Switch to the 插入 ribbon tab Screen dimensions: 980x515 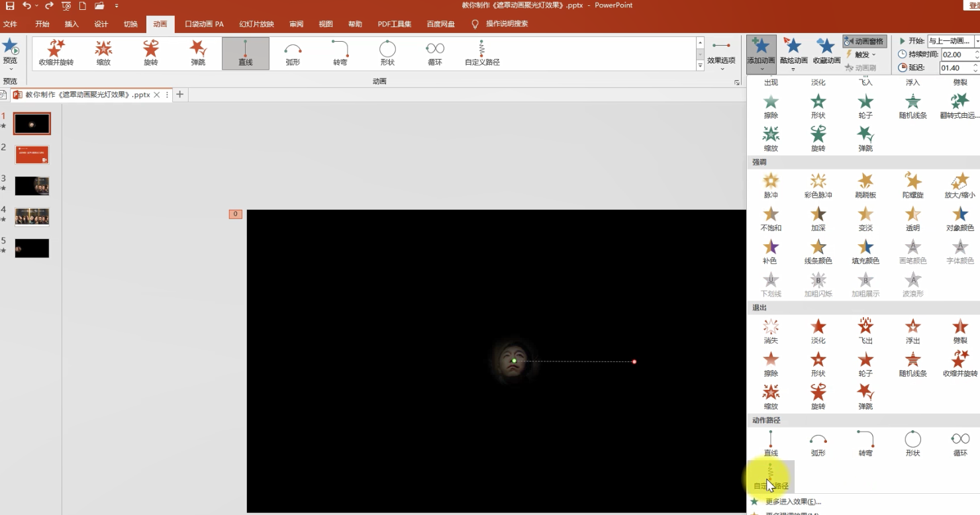click(x=72, y=24)
